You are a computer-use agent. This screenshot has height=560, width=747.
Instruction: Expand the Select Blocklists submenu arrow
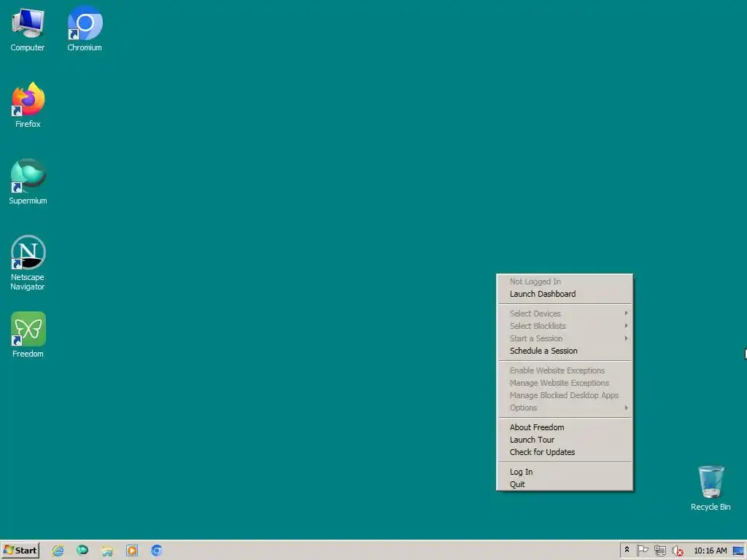[x=626, y=326]
